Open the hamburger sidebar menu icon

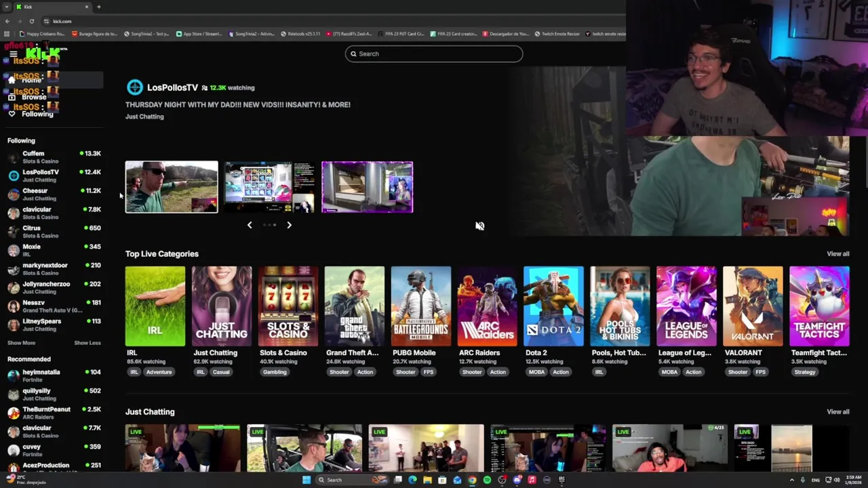click(13, 54)
